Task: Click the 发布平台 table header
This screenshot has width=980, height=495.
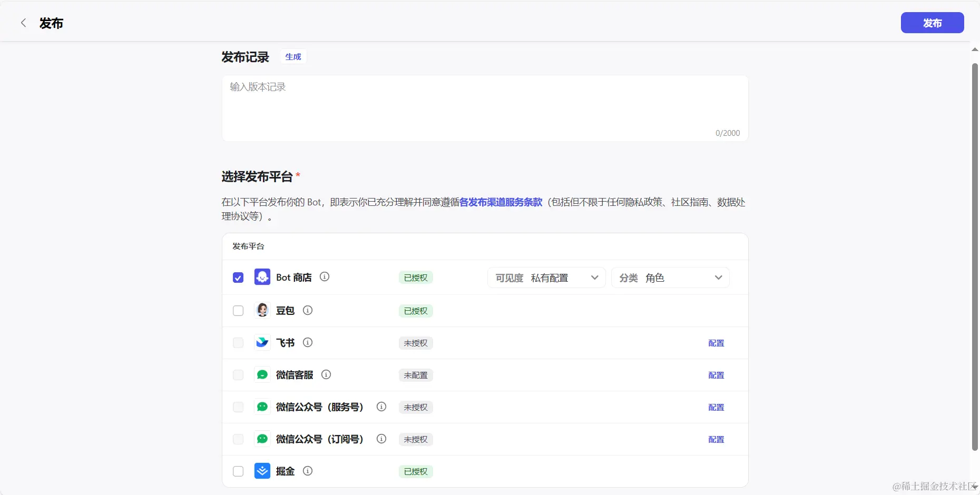Action: pyautogui.click(x=248, y=246)
